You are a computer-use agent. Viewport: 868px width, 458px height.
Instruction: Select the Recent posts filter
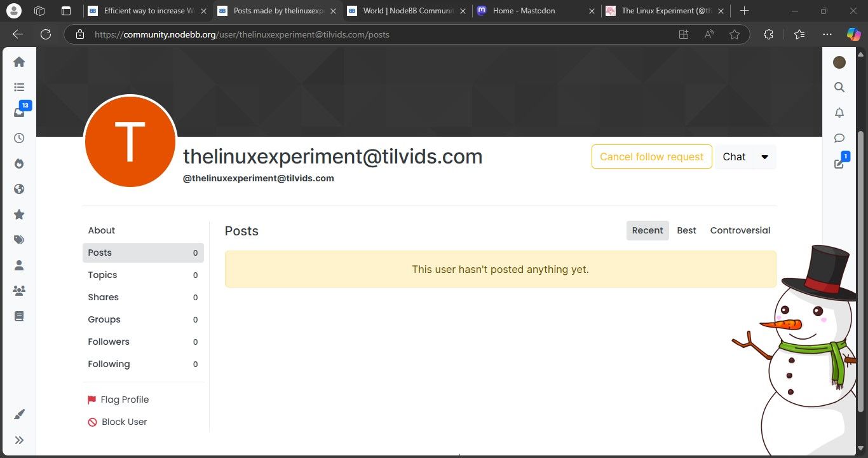(648, 230)
